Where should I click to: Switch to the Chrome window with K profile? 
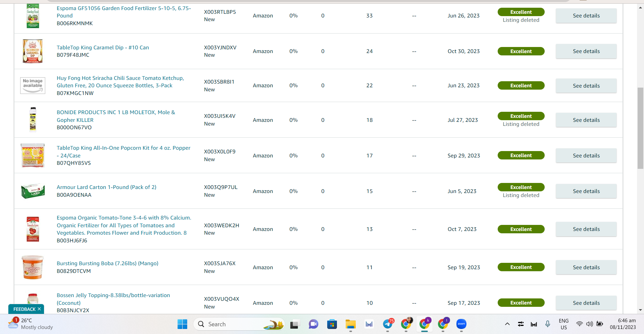point(425,324)
